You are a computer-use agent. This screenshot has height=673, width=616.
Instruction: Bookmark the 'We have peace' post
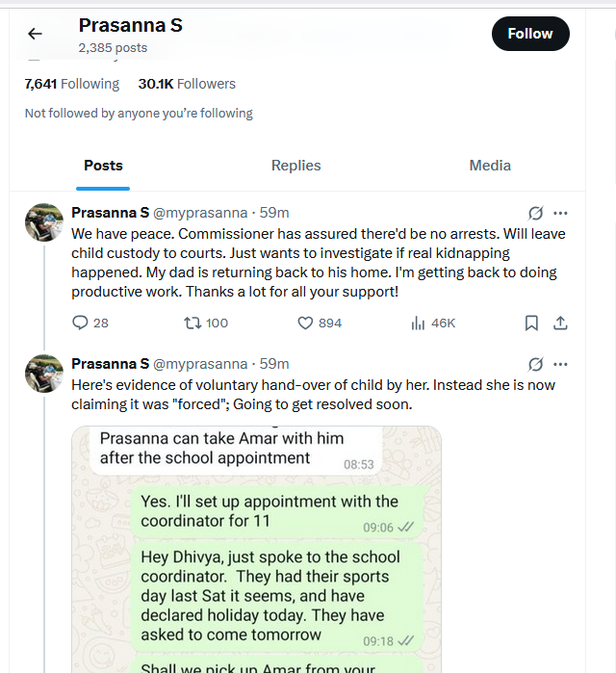click(531, 324)
